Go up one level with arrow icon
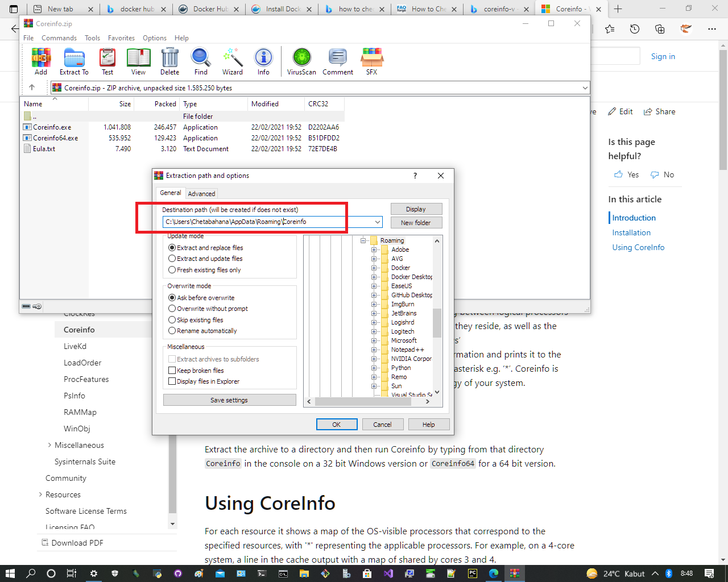Image resolution: width=728 pixels, height=582 pixels. 32,88
